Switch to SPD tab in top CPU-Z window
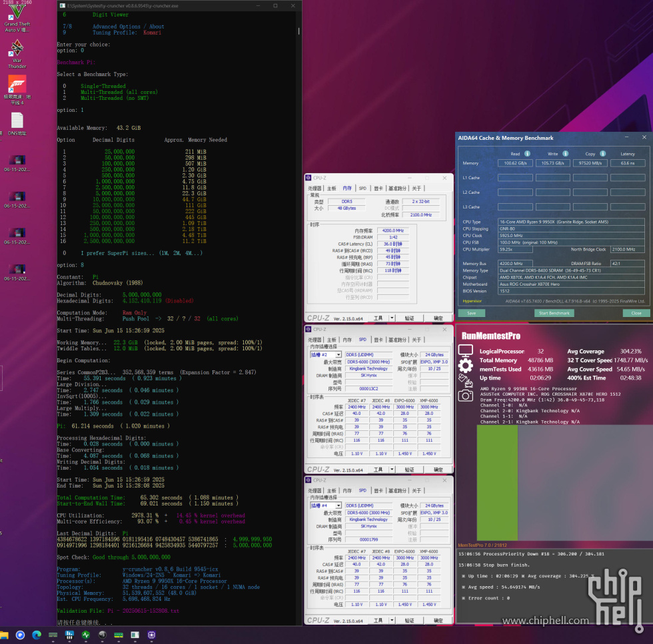The height and width of the screenshot is (644, 653). point(362,188)
